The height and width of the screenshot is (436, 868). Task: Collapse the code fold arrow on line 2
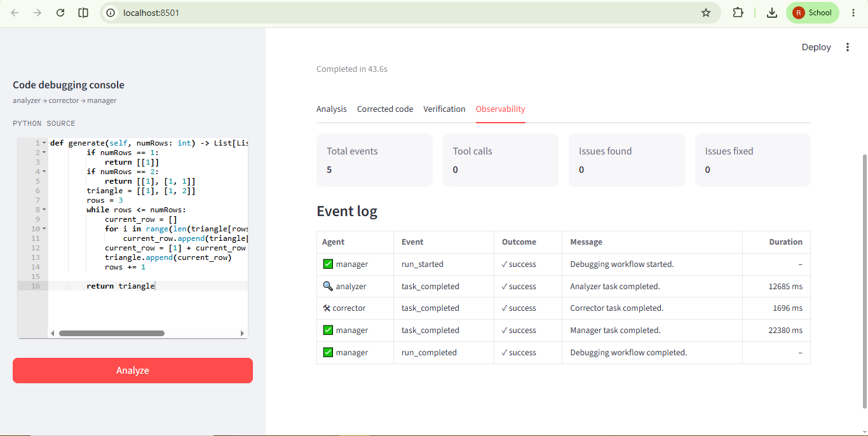[44, 153]
